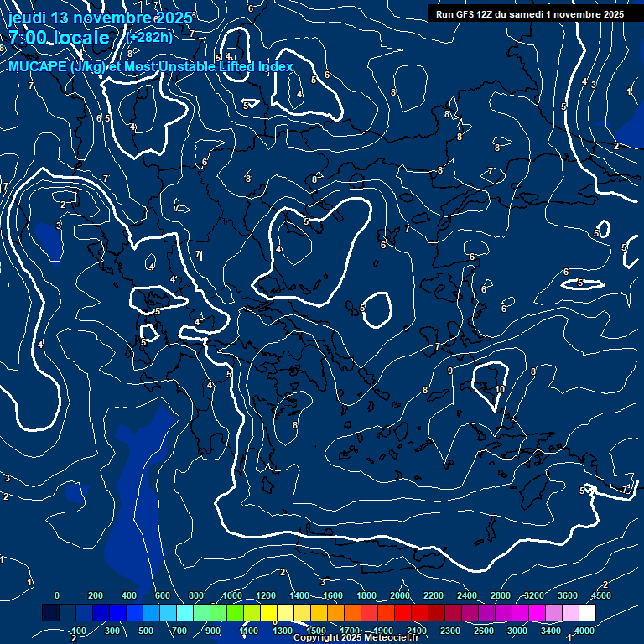
Task: Click the legend value '3400'
Action: click(x=551, y=631)
